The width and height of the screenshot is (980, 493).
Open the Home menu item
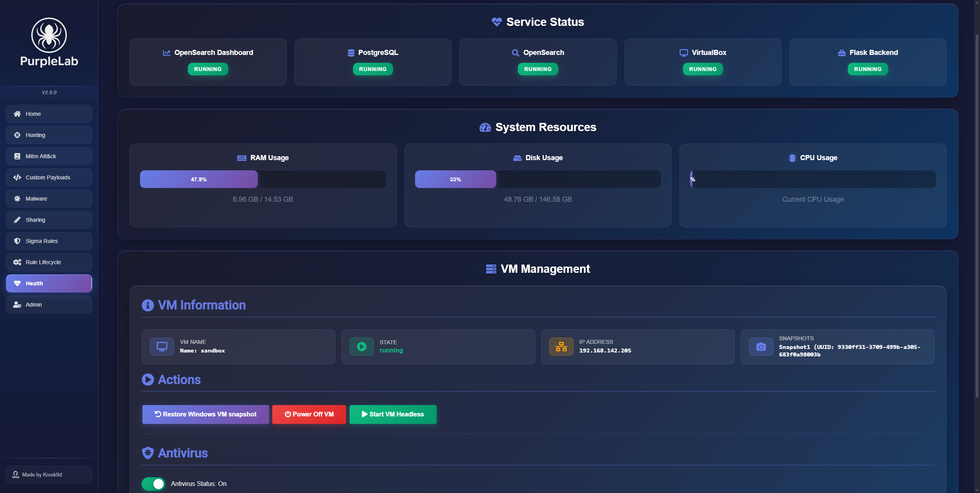(x=49, y=114)
